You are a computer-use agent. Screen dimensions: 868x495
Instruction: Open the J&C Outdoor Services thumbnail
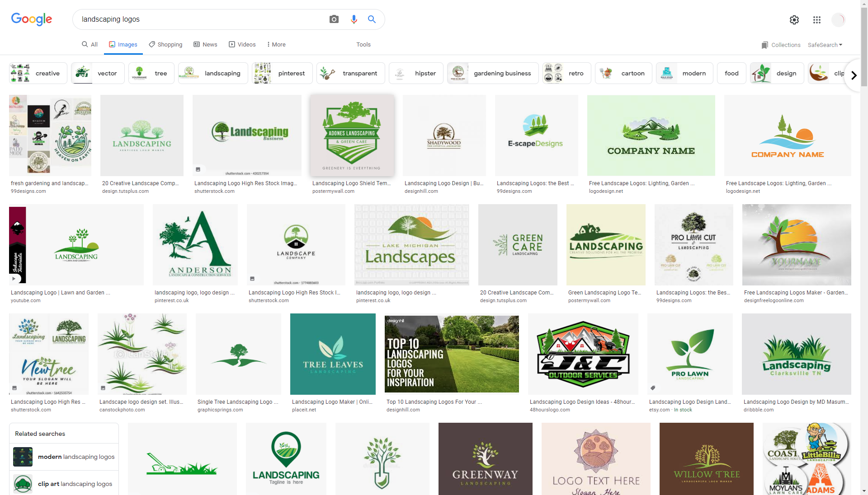[x=583, y=354]
